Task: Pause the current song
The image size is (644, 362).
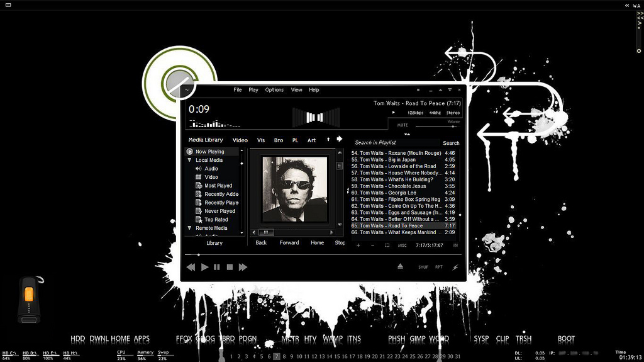Action: [217, 267]
